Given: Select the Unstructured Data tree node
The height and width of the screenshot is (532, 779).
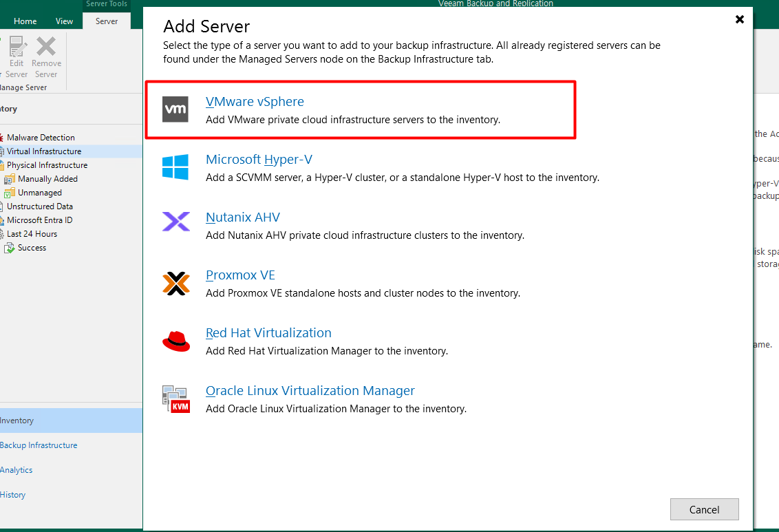Looking at the screenshot, I should (x=40, y=206).
